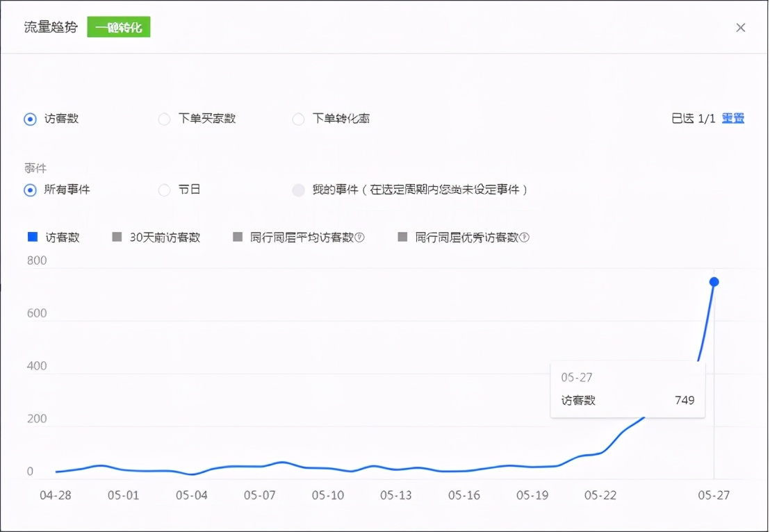
Task: Choose the 节日 event filter
Action: tap(164, 189)
